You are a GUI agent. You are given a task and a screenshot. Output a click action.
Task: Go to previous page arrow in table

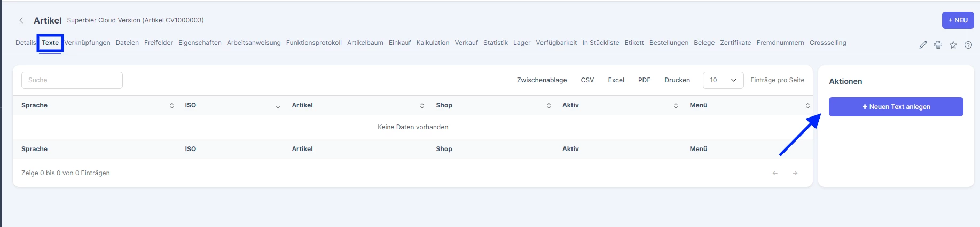(775, 173)
